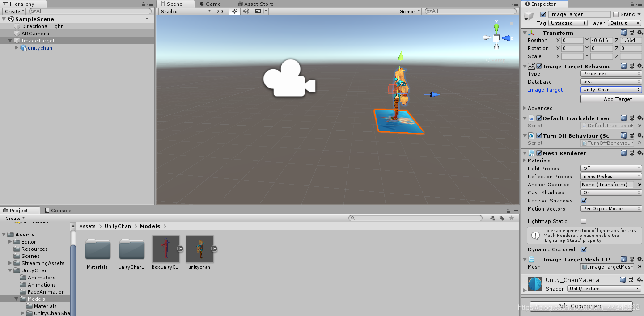This screenshot has width=644, height=316.
Task: Save search star icon in Project
Action: pos(512,218)
